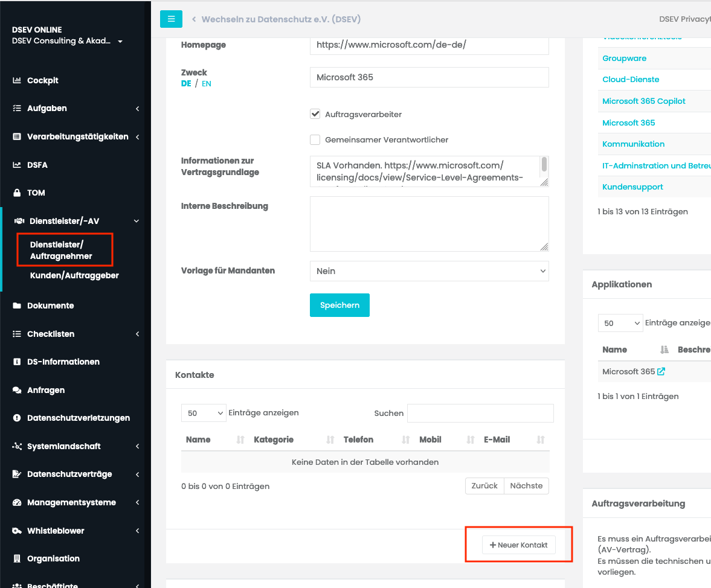Go to Datenschutzverletzungen menu item

(x=79, y=418)
